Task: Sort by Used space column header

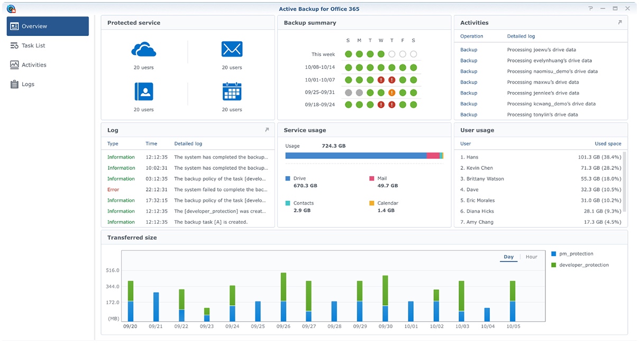Action: pos(608,144)
